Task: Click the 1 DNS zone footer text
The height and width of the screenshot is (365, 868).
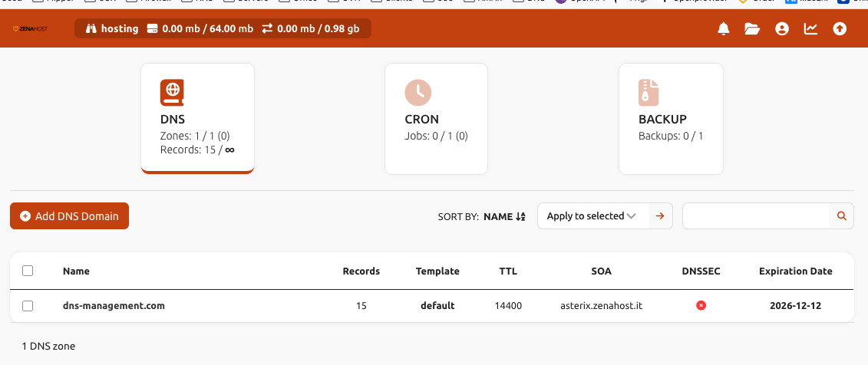Action: click(48, 346)
